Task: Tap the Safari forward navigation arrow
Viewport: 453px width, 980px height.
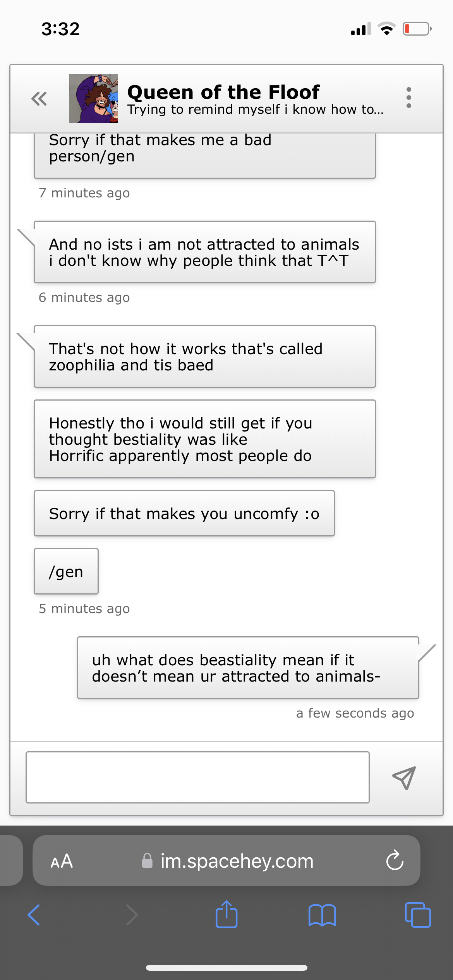Action: 132,915
